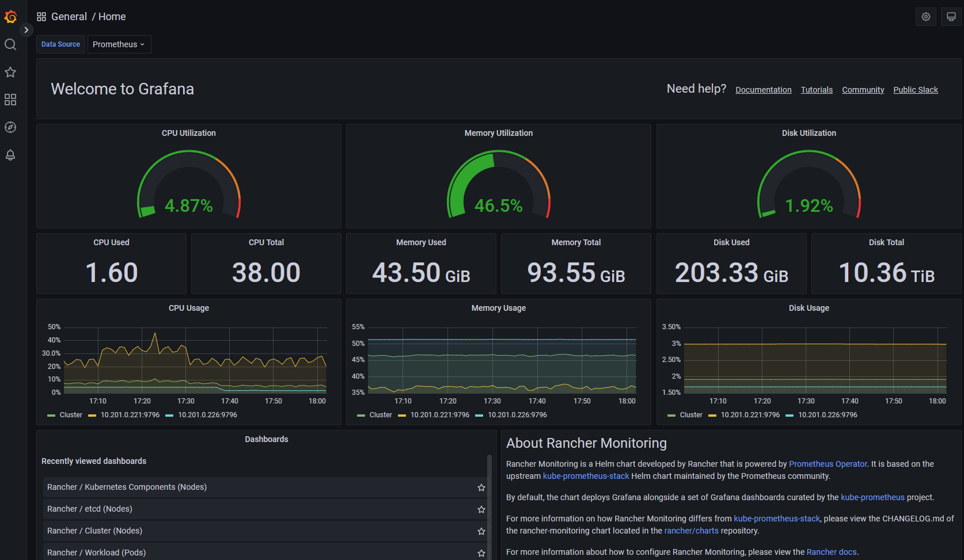The image size is (964, 560).
Task: Toggle 10.201.0.226:9796 series in Disk Usage legend
Action: 828,415
